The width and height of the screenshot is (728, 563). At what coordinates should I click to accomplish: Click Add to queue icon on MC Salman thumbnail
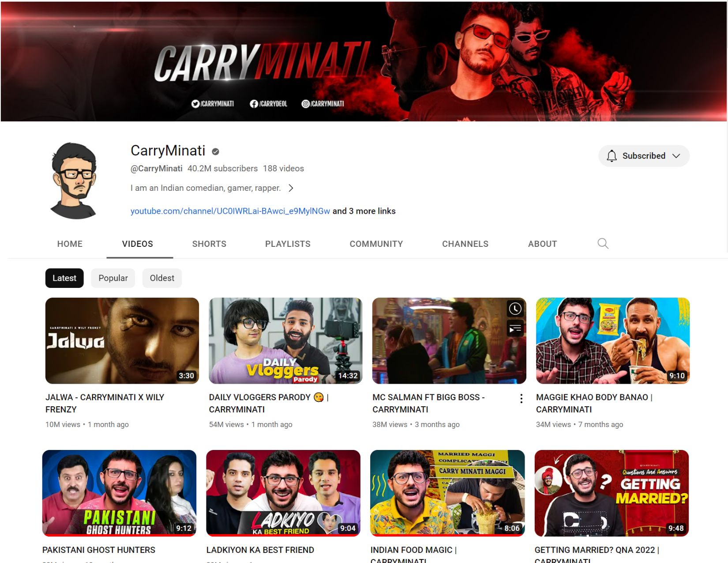[x=515, y=329]
